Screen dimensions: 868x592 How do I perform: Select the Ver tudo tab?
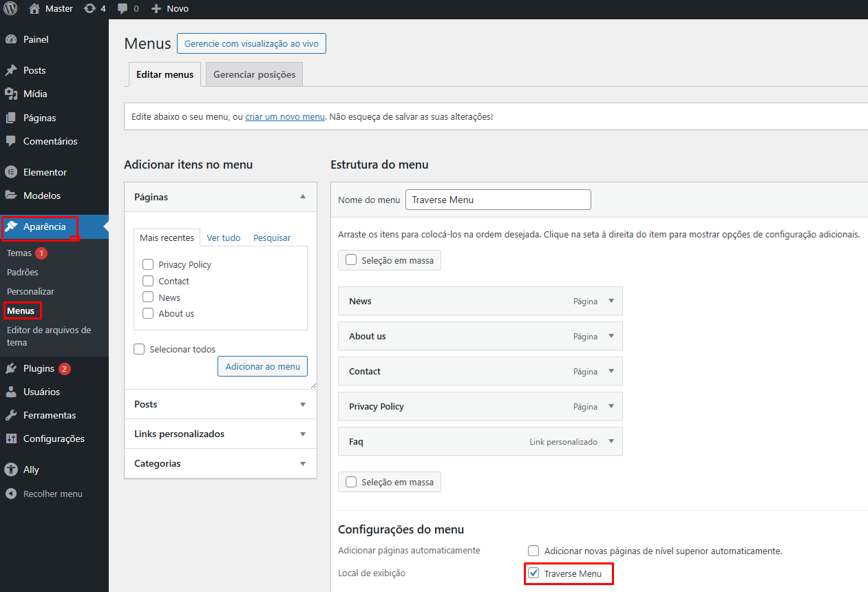point(224,237)
